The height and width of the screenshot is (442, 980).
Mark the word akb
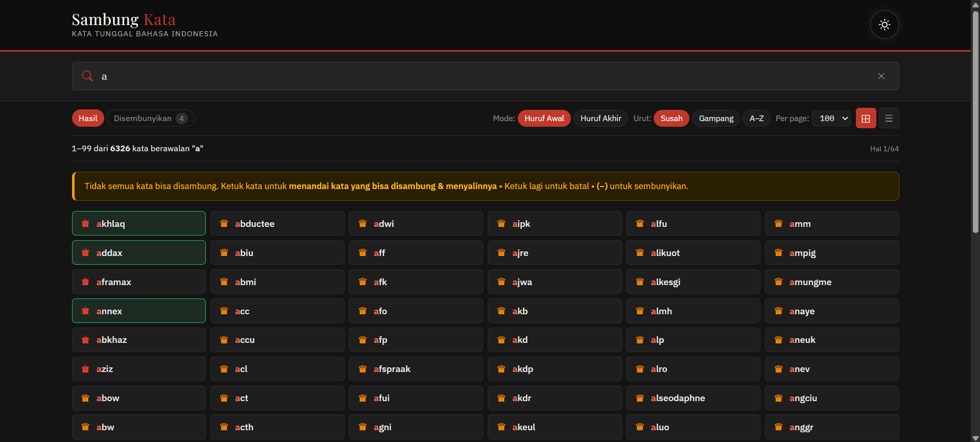pos(555,311)
